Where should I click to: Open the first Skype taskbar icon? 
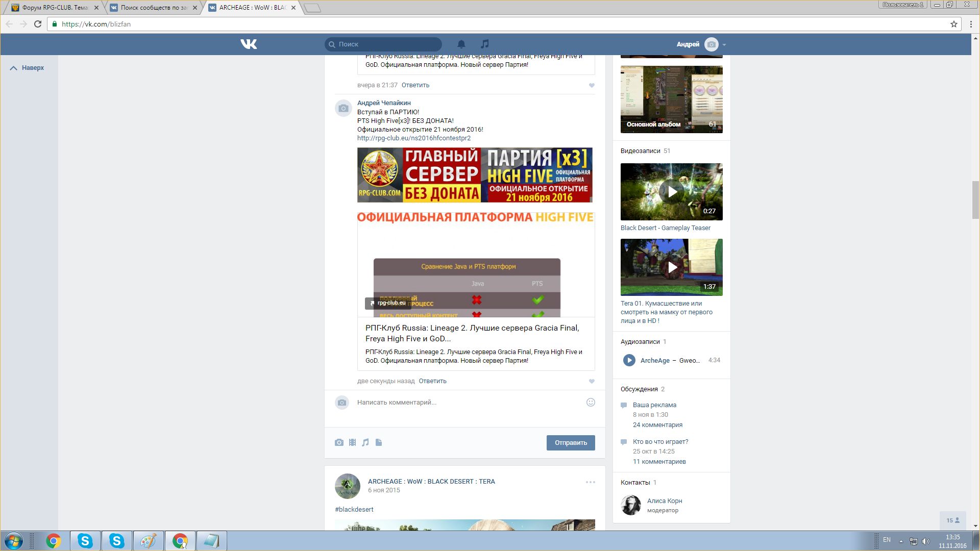(85, 541)
